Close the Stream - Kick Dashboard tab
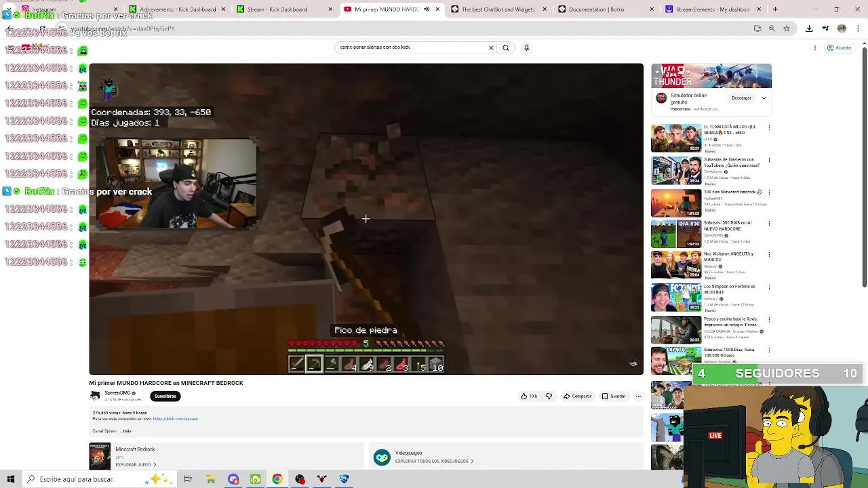Image resolution: width=868 pixels, height=488 pixels. click(330, 9)
